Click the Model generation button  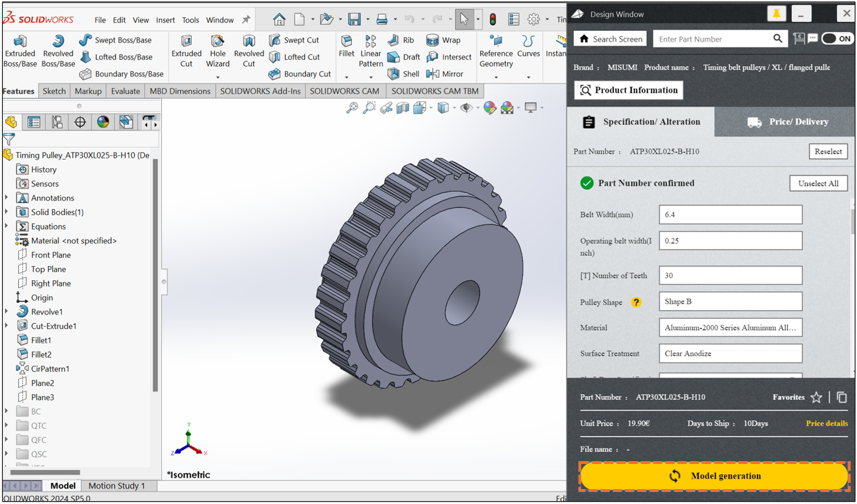tap(714, 476)
